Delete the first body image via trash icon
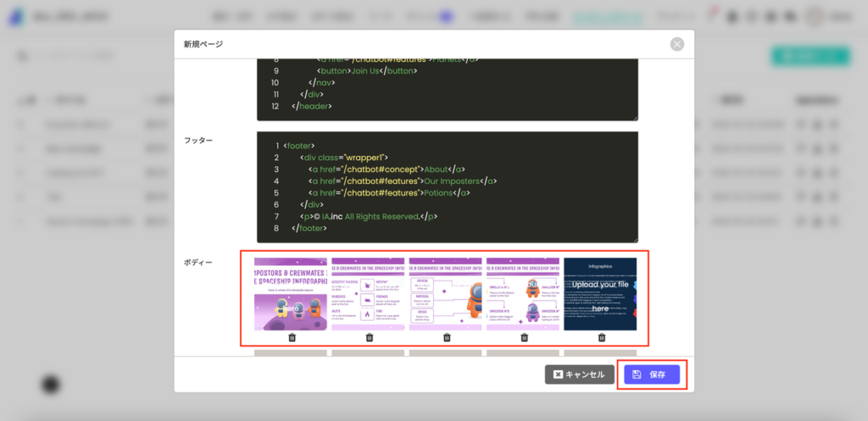The image size is (868, 421). click(x=292, y=337)
